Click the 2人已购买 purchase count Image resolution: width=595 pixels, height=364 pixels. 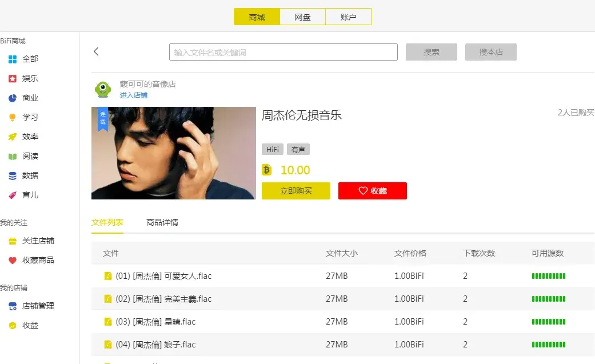pos(576,113)
